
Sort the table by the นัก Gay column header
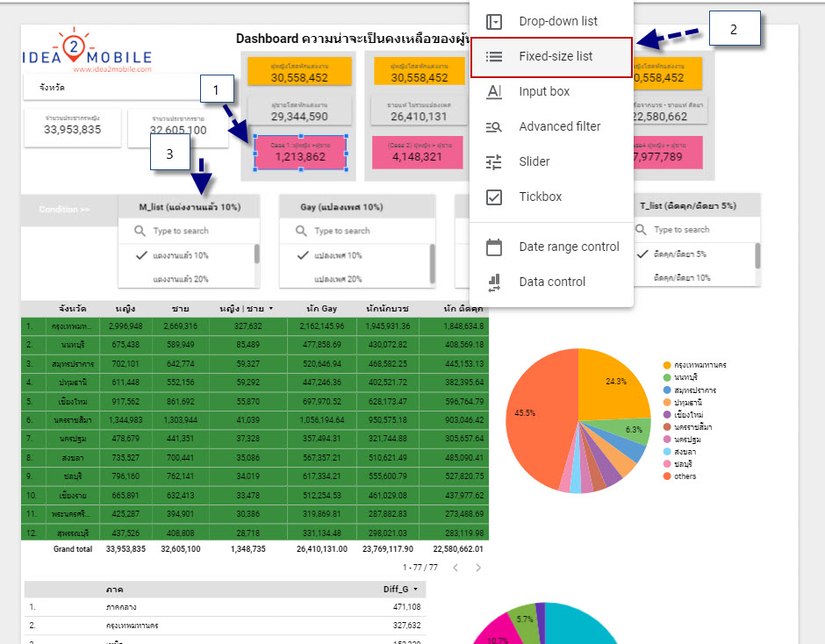[321, 308]
